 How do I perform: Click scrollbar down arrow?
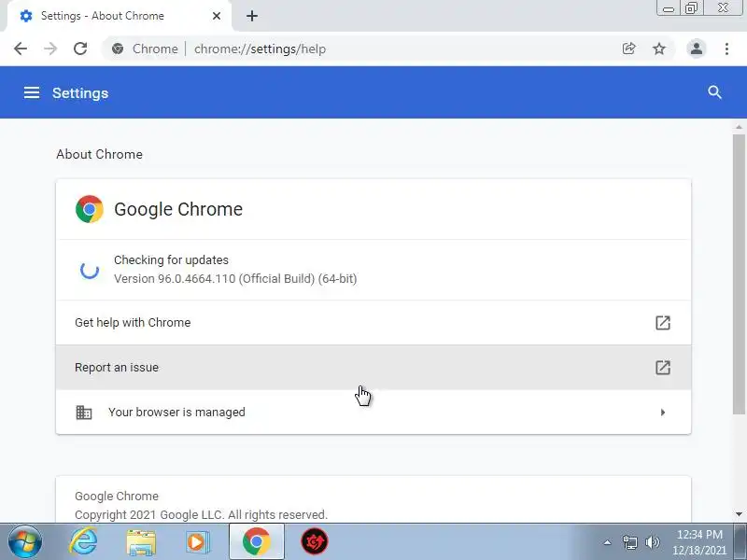coord(739,514)
